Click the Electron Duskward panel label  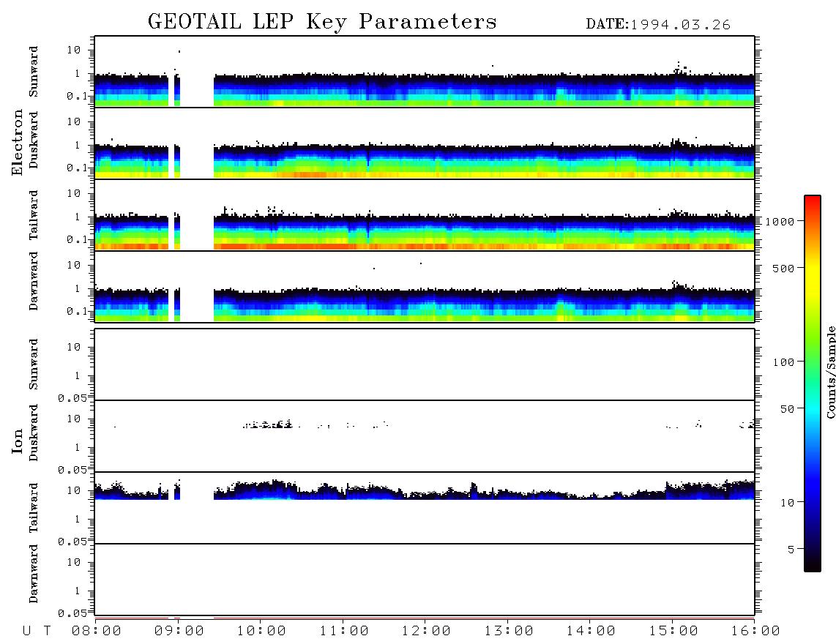click(x=34, y=140)
